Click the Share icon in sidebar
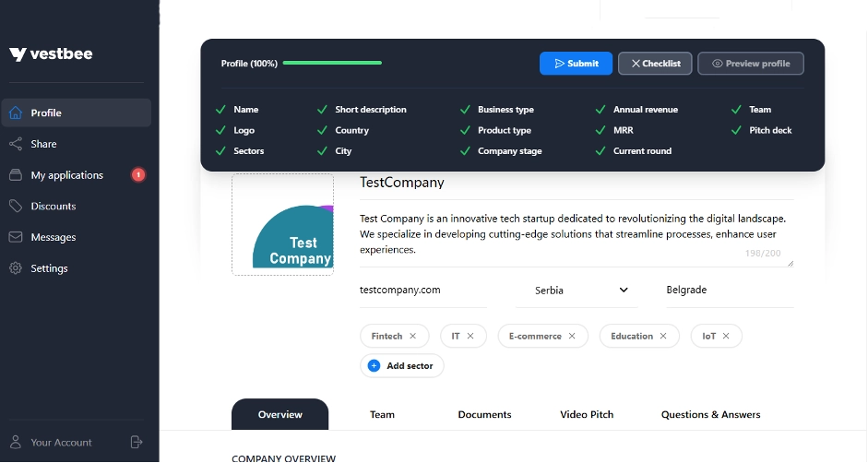Image resolution: width=868 pixels, height=463 pixels. tap(16, 144)
